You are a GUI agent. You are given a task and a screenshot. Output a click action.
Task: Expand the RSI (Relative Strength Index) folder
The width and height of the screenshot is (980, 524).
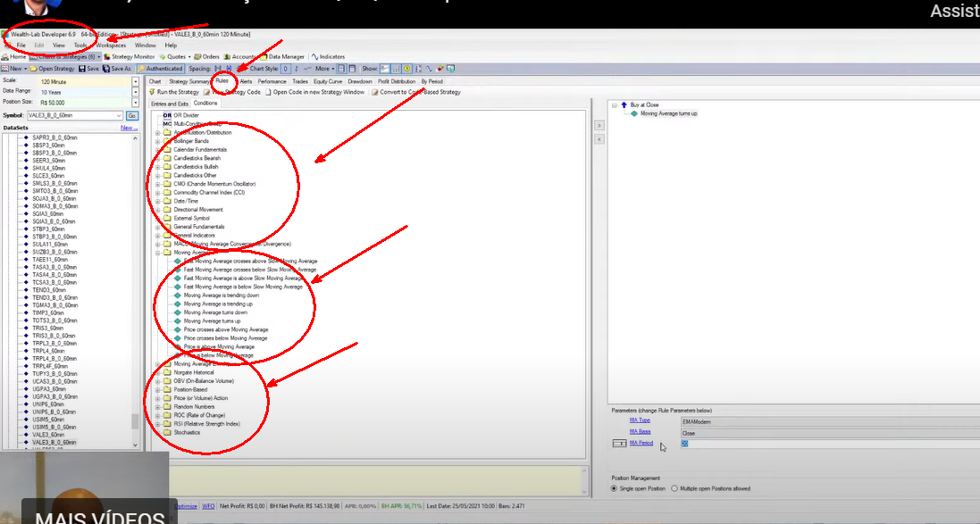point(158,424)
